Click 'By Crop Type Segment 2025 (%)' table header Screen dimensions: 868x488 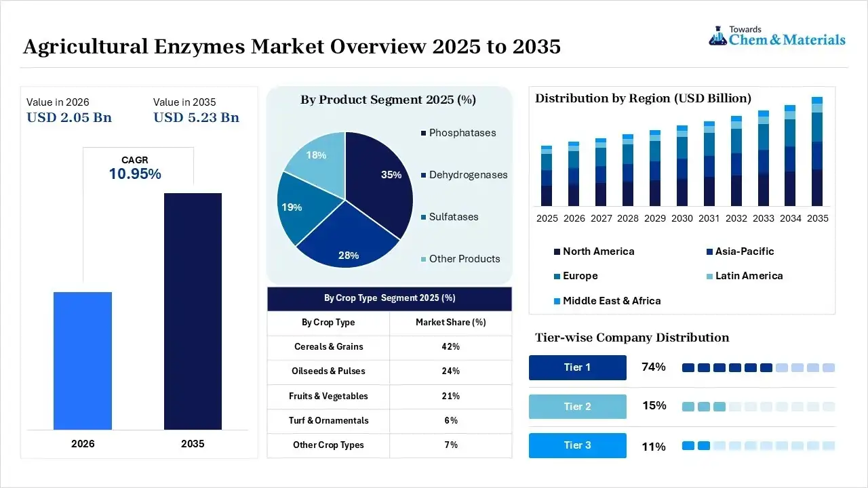[x=389, y=298]
